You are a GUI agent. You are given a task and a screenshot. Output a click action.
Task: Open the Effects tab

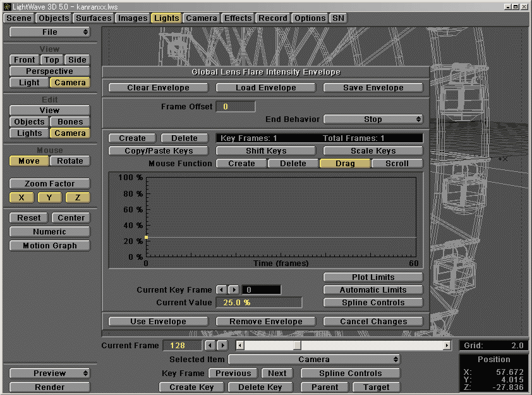[x=238, y=18]
